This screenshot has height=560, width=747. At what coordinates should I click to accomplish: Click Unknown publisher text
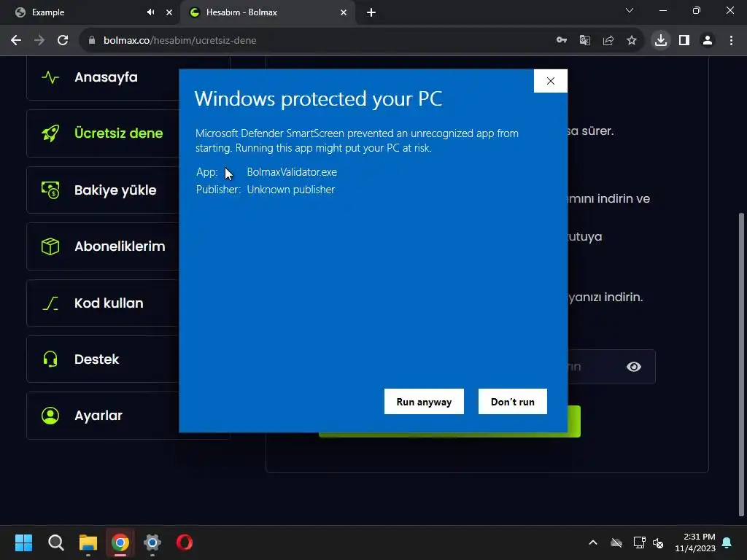(290, 190)
